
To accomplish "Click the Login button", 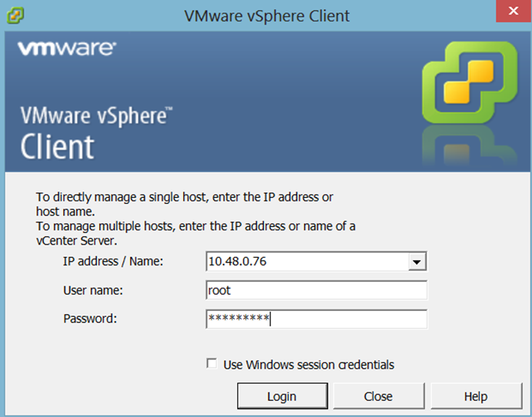I will pos(283,396).
